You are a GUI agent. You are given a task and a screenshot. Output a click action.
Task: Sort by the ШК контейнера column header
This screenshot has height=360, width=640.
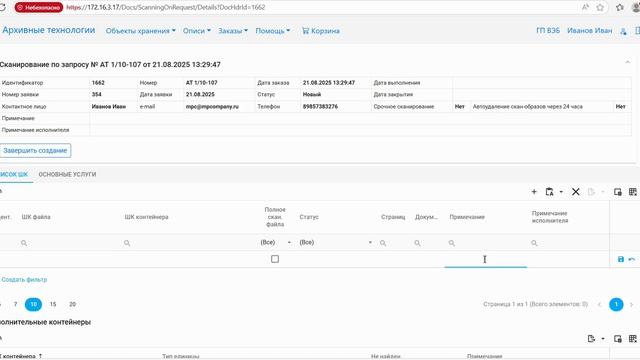[146, 217]
